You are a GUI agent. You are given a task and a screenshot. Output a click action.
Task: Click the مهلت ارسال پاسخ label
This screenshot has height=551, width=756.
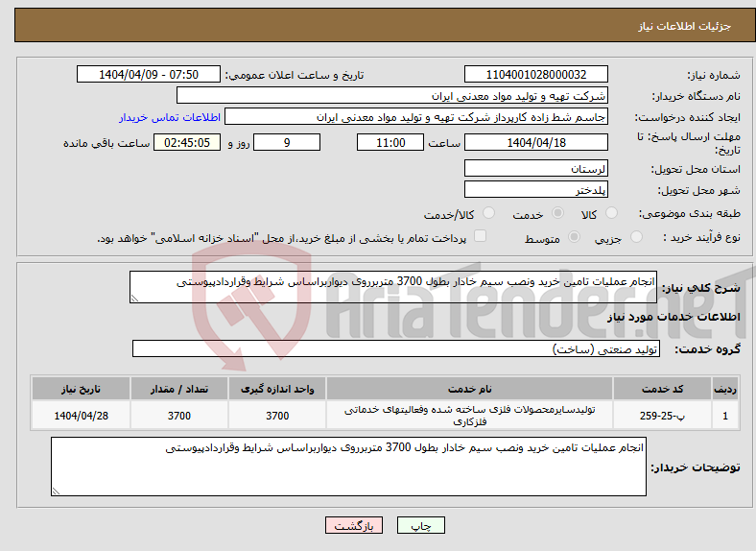point(689,143)
